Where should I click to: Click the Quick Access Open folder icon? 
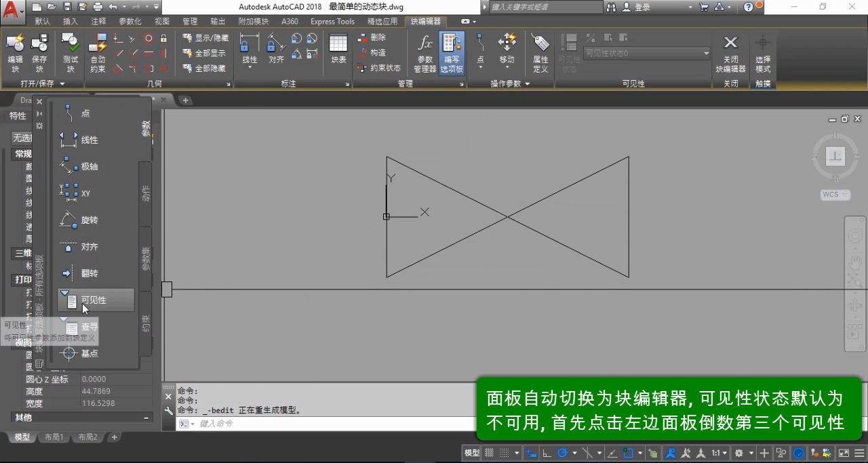(52, 7)
